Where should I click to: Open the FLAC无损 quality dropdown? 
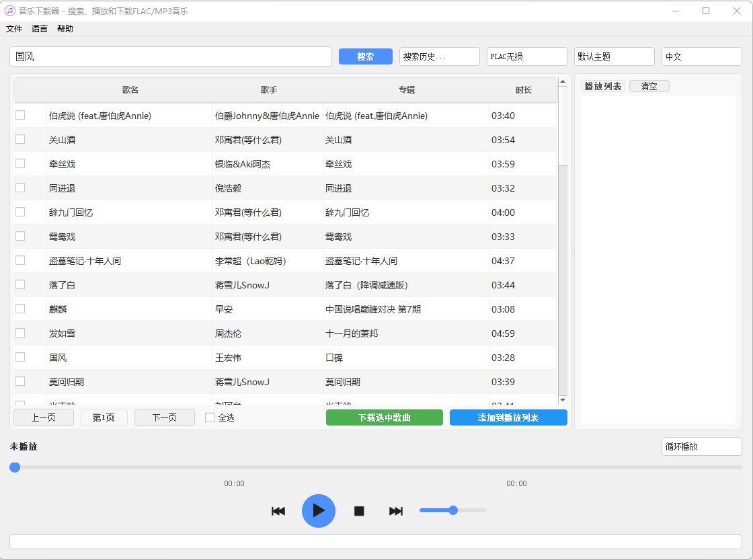[526, 56]
